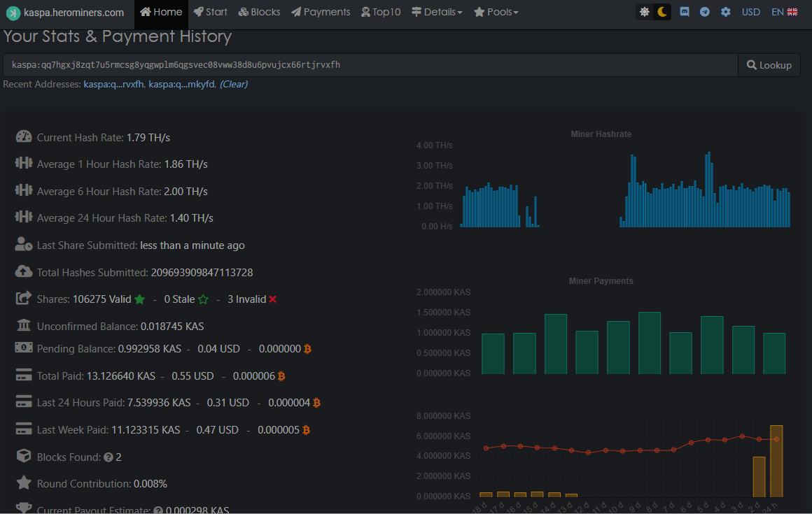Image resolution: width=812 pixels, height=514 pixels.
Task: Click the Round Contribution star icon
Action: [23, 483]
